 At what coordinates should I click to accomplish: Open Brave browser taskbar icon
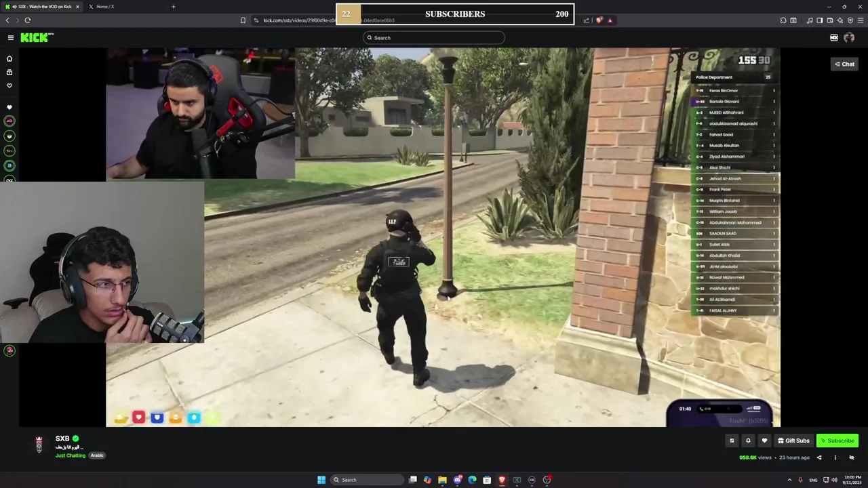tap(502, 480)
